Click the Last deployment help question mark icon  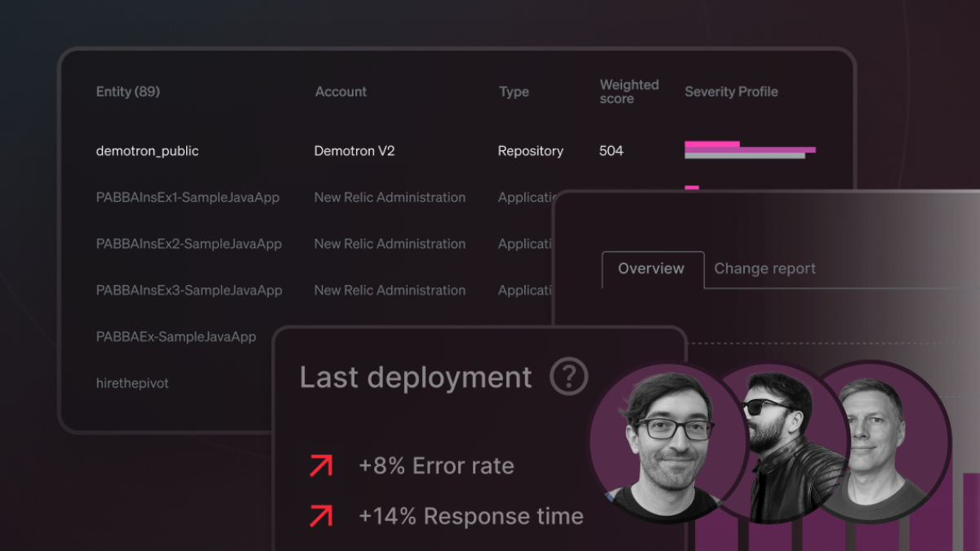(x=568, y=376)
